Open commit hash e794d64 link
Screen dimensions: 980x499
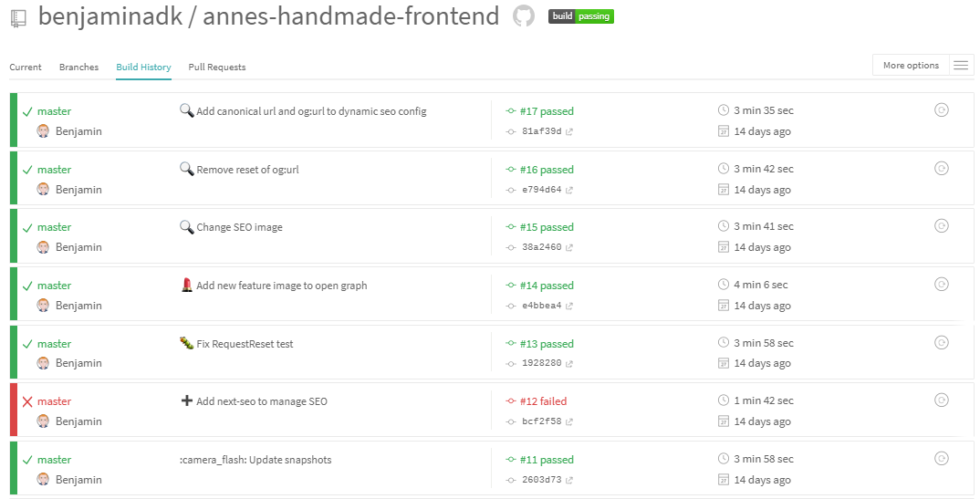pyautogui.click(x=541, y=190)
